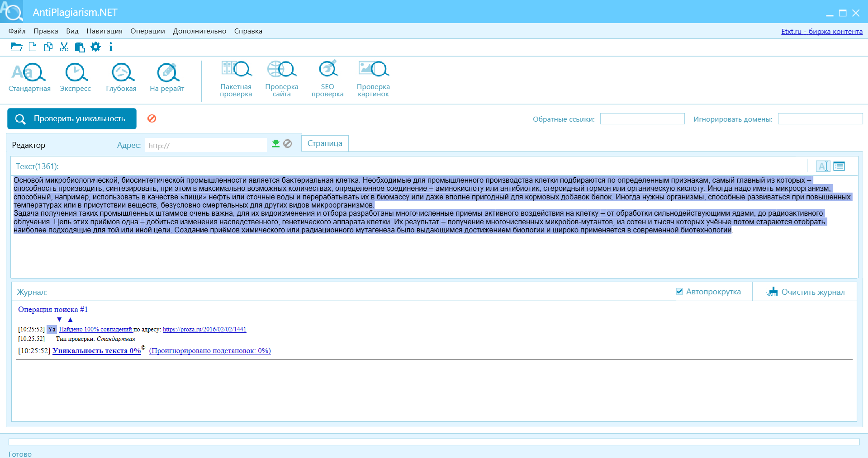Open Etxt.ru биржа контента link
This screenshot has width=868, height=458.
[822, 31]
